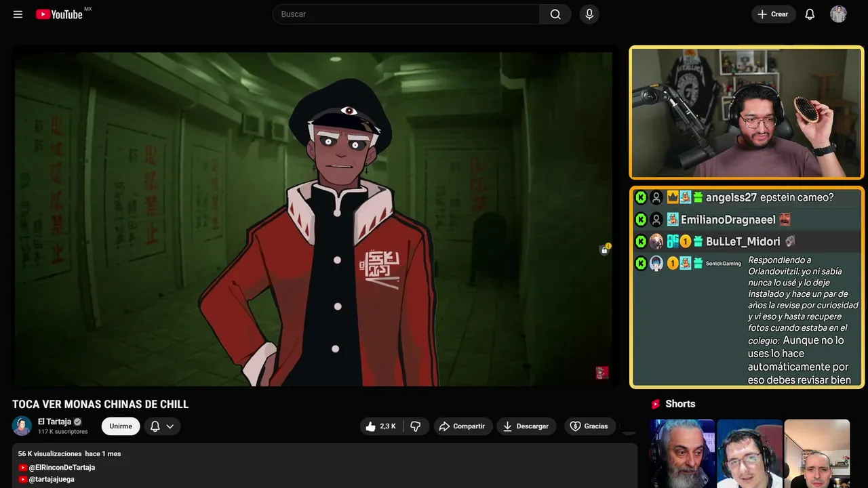Click the '56 K visualizaciones' text
The height and width of the screenshot is (488, 868).
click(x=50, y=453)
